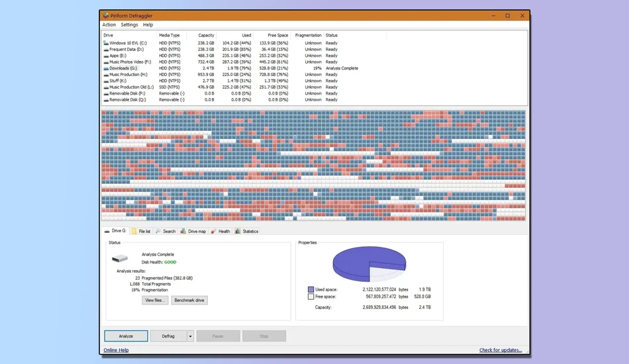Viewport: 629px width, 364px height.
Task: Select the Windows 10 EVL (C:) drive icon
Action: [x=106, y=43]
